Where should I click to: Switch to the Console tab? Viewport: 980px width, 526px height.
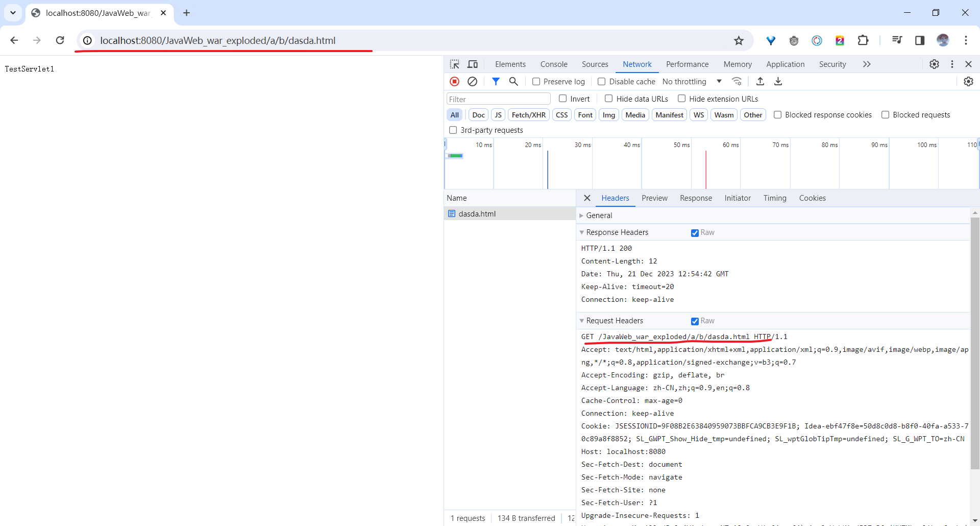point(554,64)
